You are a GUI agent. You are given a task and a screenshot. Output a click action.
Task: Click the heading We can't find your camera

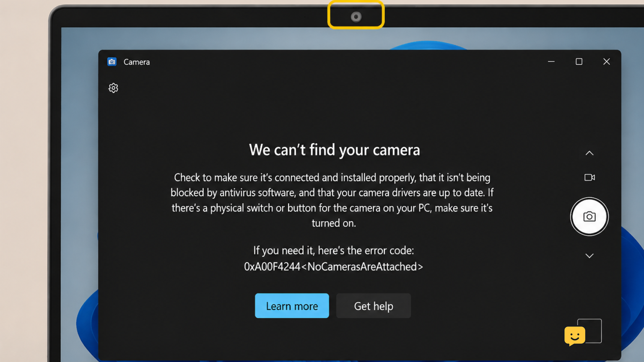click(334, 150)
